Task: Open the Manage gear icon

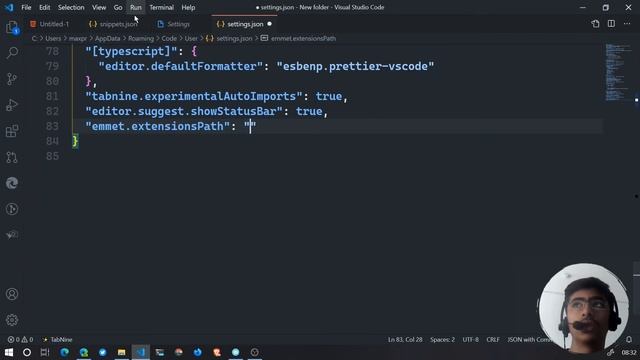Action: pyautogui.click(x=12, y=320)
